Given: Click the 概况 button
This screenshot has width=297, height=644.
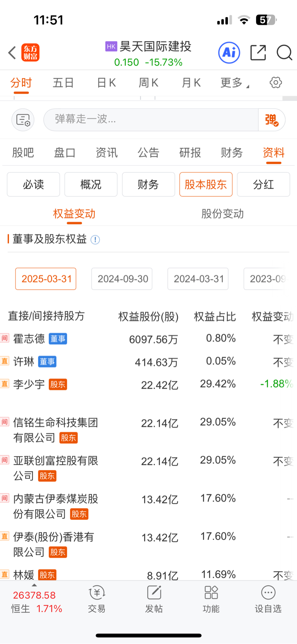Looking at the screenshot, I should tap(91, 184).
